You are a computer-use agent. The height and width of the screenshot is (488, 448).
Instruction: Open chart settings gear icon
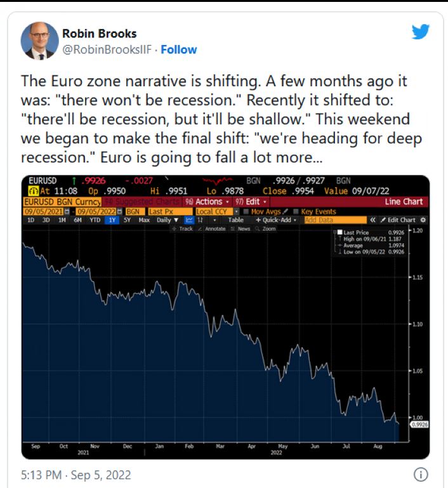pos(423,220)
